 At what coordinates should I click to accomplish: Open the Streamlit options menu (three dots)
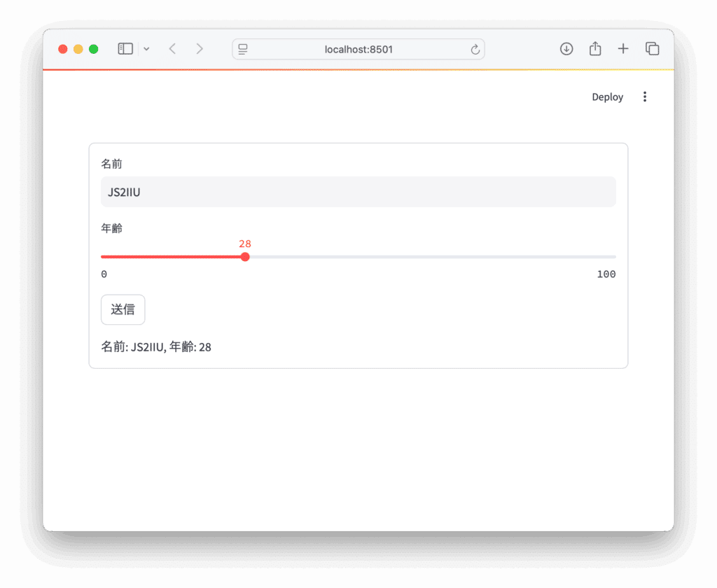pos(644,97)
